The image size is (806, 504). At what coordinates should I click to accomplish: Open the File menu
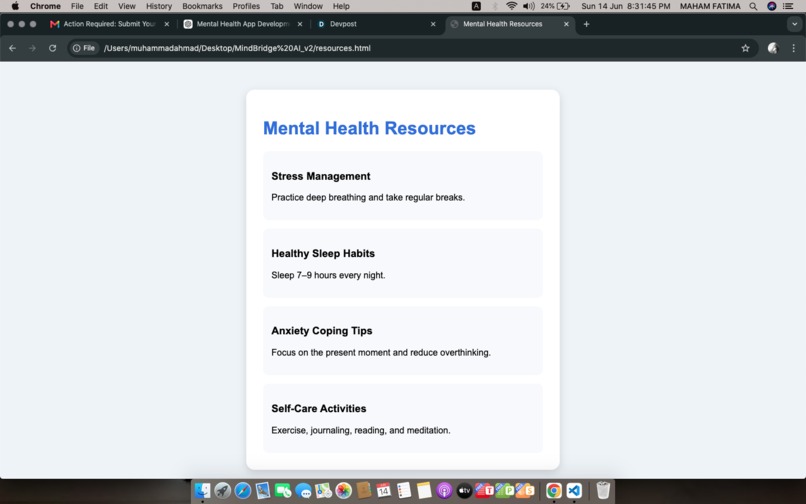[77, 6]
